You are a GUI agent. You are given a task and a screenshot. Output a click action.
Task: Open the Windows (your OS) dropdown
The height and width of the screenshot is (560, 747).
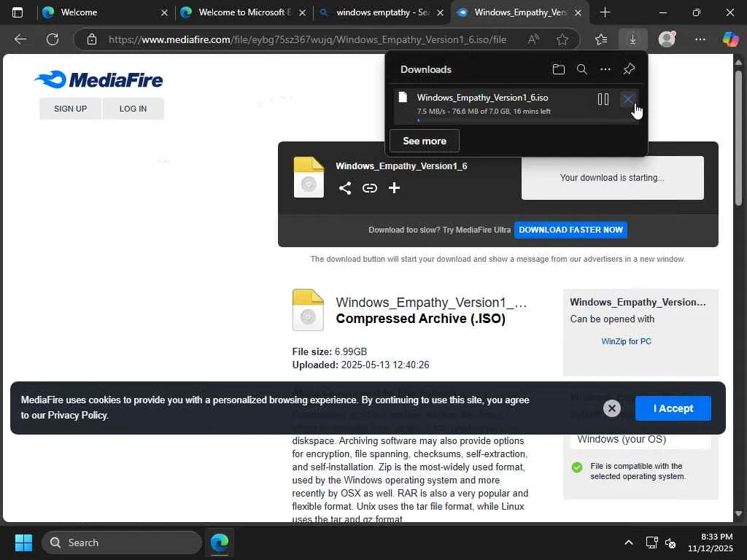pos(640,439)
